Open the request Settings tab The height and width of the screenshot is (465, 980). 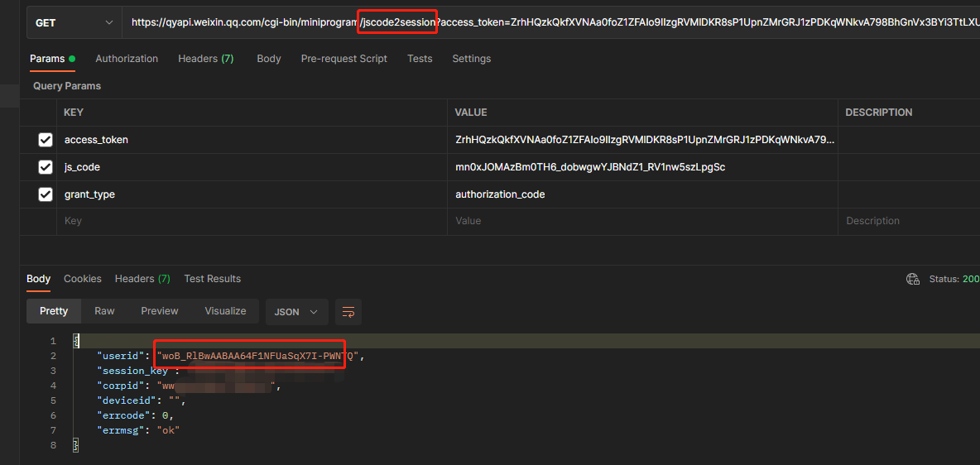point(471,59)
